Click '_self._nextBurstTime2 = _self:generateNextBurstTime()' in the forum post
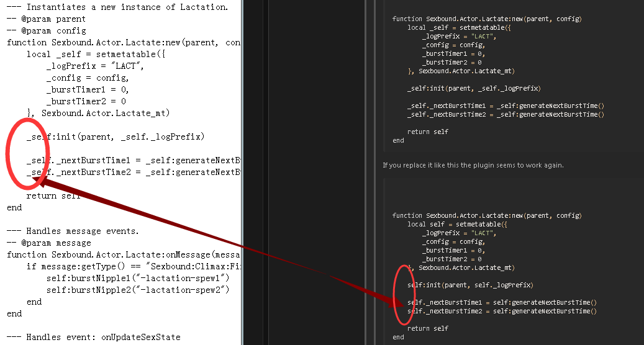The height and width of the screenshot is (345, 644). click(506, 114)
